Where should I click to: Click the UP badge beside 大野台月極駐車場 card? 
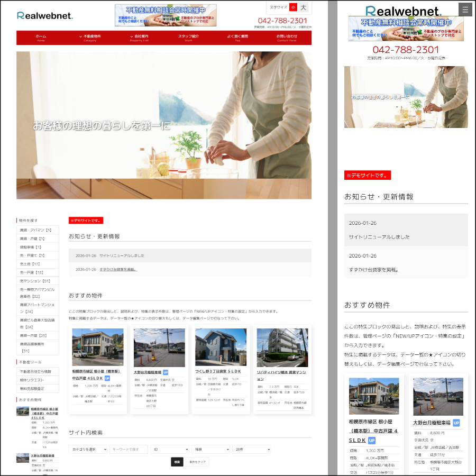coord(166,372)
